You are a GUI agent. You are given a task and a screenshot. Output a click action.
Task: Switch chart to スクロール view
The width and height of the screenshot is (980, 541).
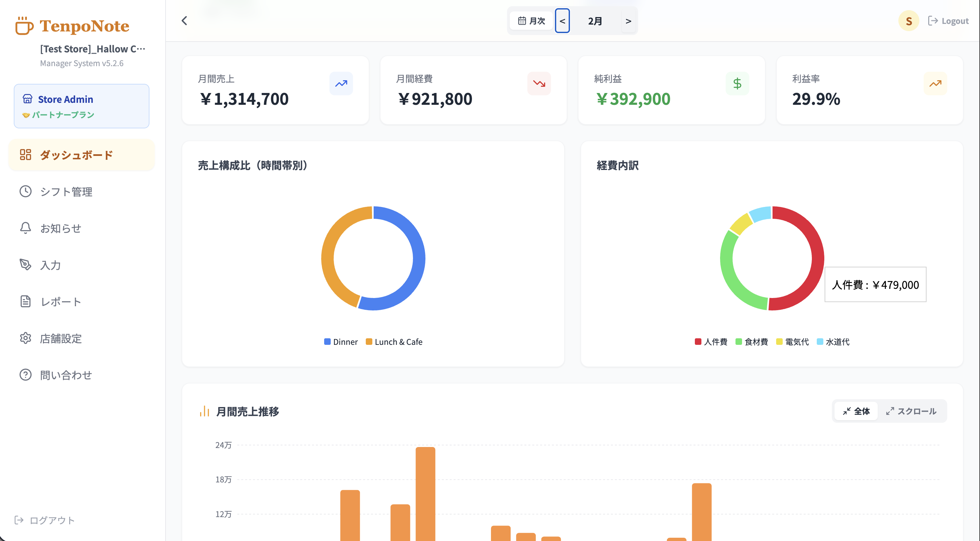tap(911, 411)
